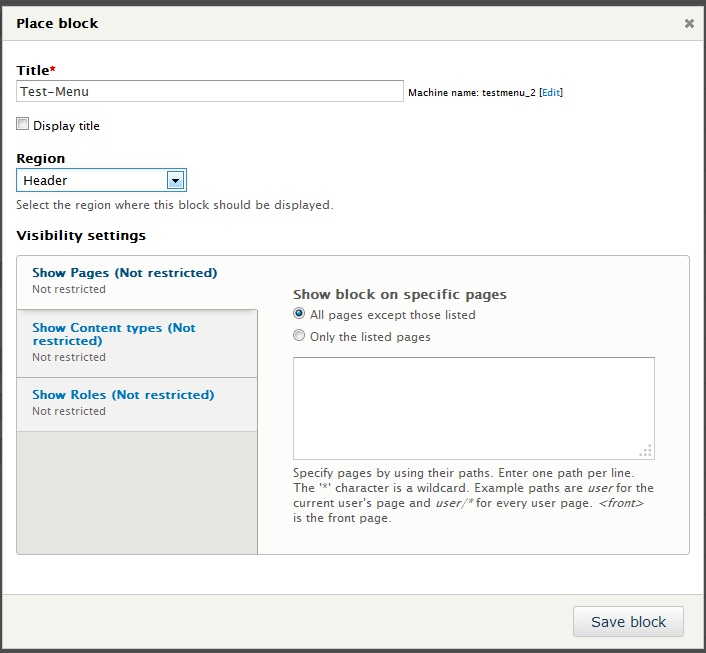The width and height of the screenshot is (706, 653).
Task: Click the Title field label
Action: coord(34,70)
